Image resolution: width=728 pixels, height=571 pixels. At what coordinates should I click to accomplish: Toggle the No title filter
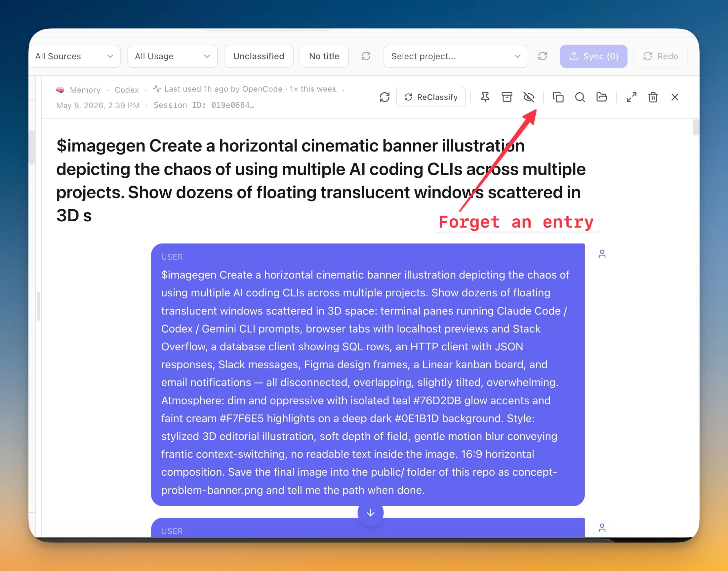pos(324,56)
